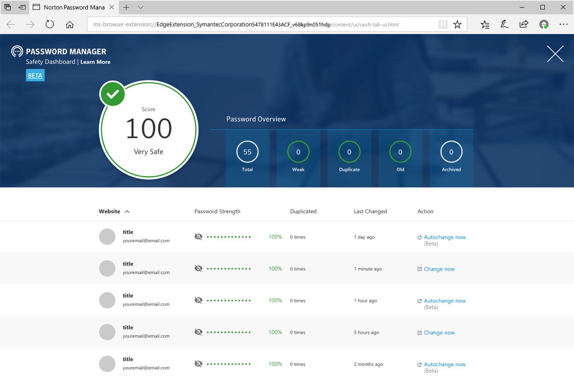Click the Share icon in the browser toolbar
The width and height of the screenshot is (574, 392).
click(x=524, y=24)
